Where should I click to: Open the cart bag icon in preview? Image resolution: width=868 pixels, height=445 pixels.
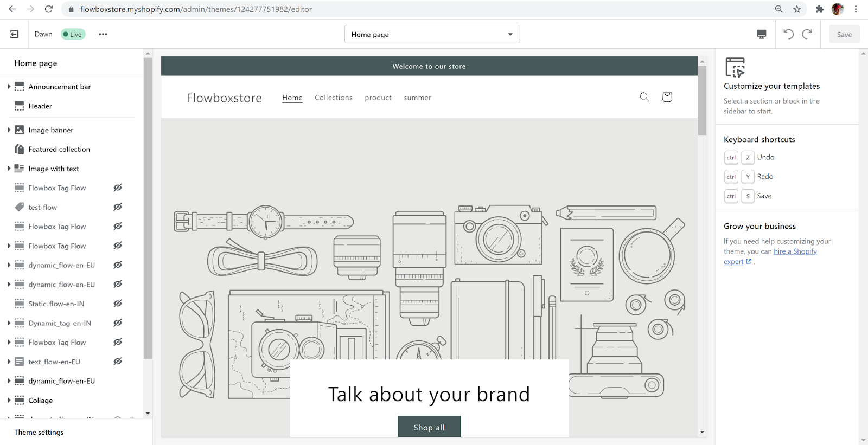coord(667,97)
